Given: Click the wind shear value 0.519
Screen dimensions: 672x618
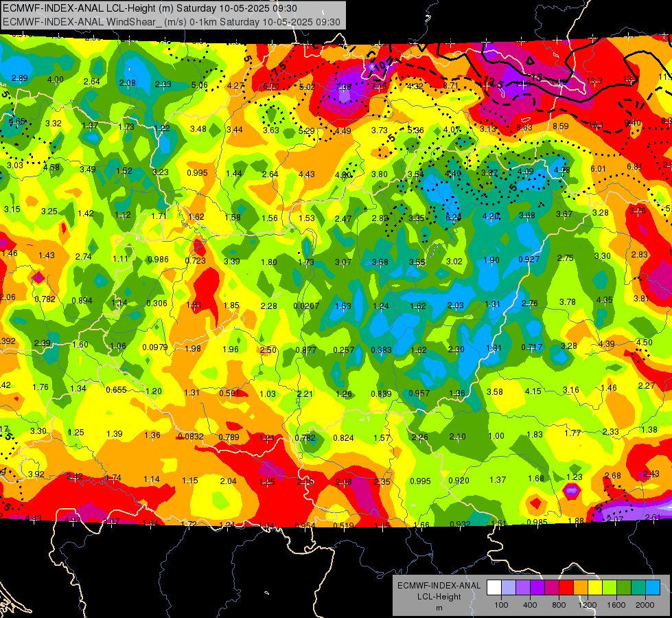Looking at the screenshot, I should [x=344, y=525].
